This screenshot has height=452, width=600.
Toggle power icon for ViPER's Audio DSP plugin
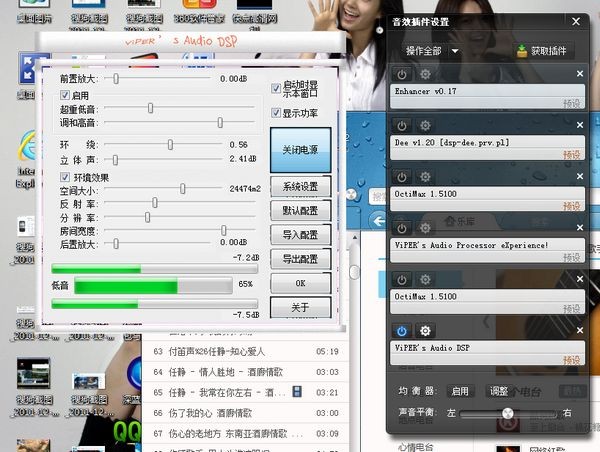coord(402,331)
